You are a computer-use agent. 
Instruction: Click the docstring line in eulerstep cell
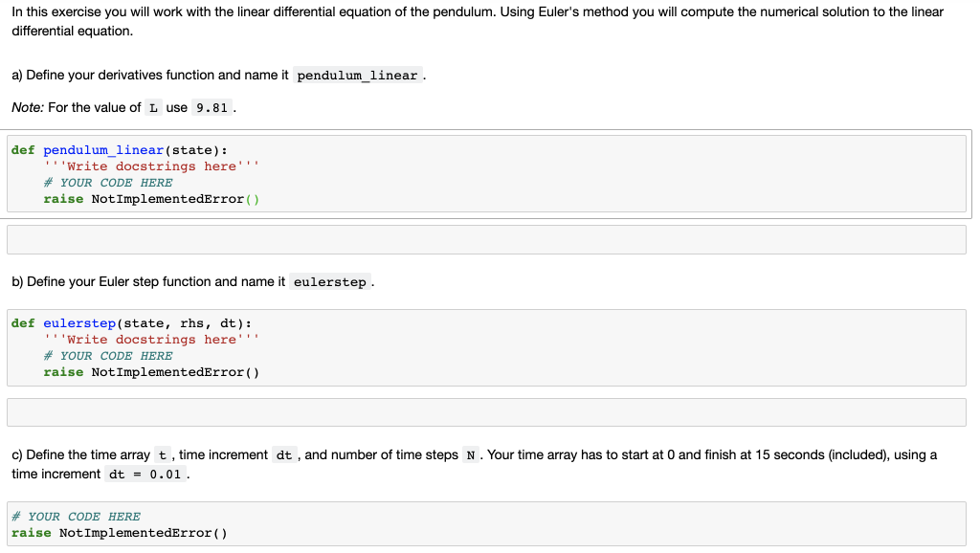[150, 340]
